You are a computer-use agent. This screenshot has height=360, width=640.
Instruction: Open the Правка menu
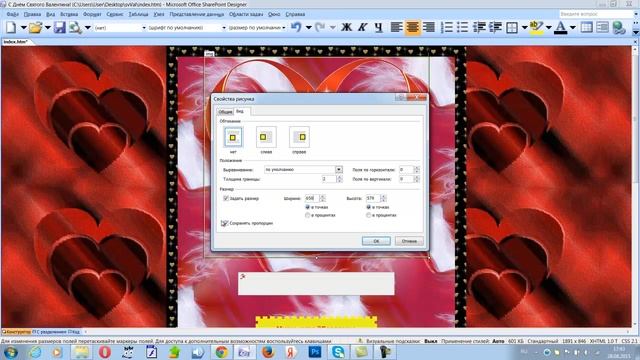[32, 14]
